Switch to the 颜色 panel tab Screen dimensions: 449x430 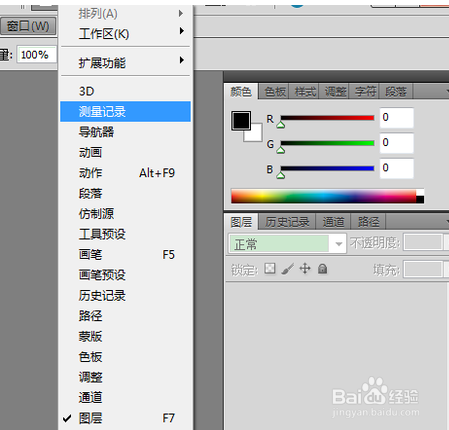(241, 91)
